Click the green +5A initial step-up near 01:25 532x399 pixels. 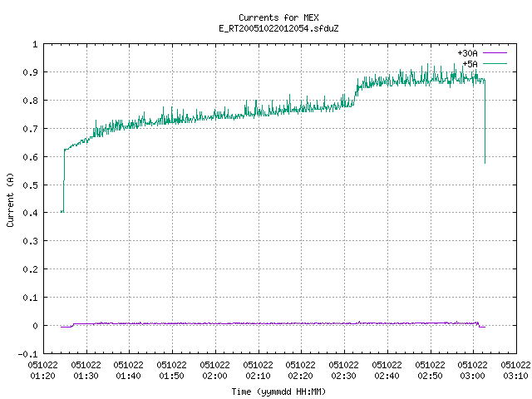(64, 180)
